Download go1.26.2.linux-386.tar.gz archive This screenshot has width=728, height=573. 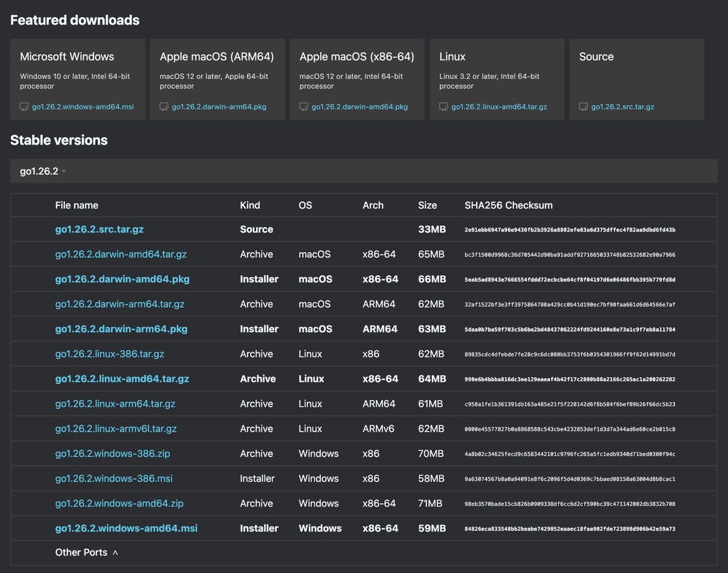(110, 354)
